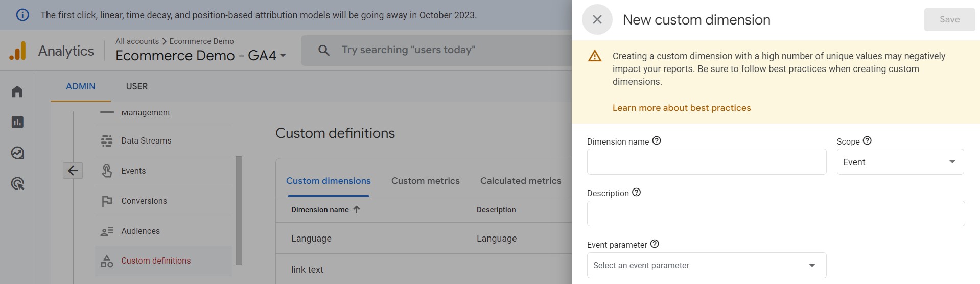Close the New custom dimension panel
The width and height of the screenshot is (980, 284).
tap(597, 19)
